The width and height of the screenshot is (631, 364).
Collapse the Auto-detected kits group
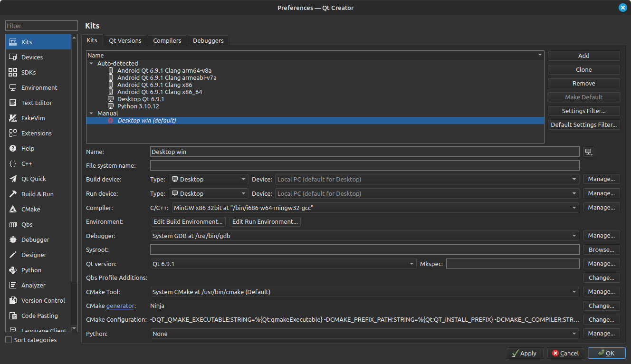point(91,63)
